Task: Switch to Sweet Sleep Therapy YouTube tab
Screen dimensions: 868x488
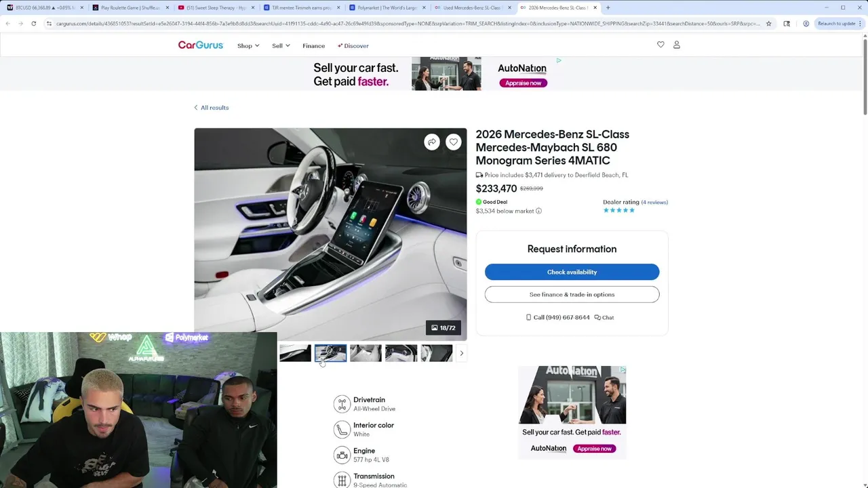Action: click(215, 7)
